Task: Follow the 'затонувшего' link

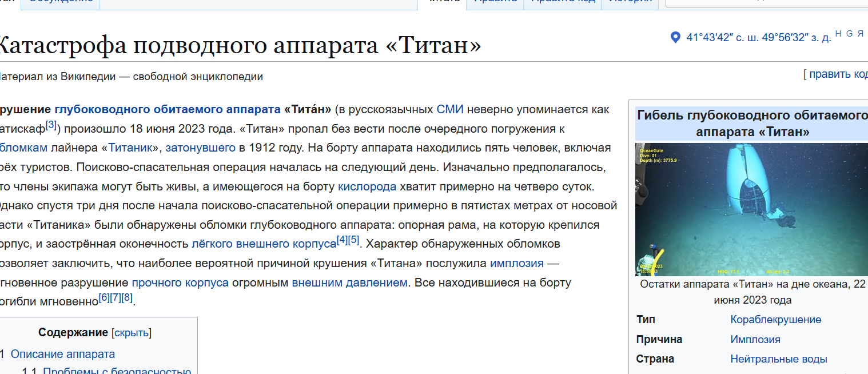Action: pyautogui.click(x=201, y=148)
